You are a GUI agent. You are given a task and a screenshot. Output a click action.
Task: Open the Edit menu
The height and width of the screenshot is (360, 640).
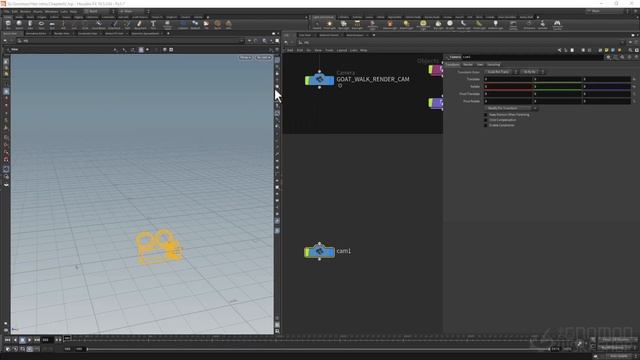tap(15, 11)
